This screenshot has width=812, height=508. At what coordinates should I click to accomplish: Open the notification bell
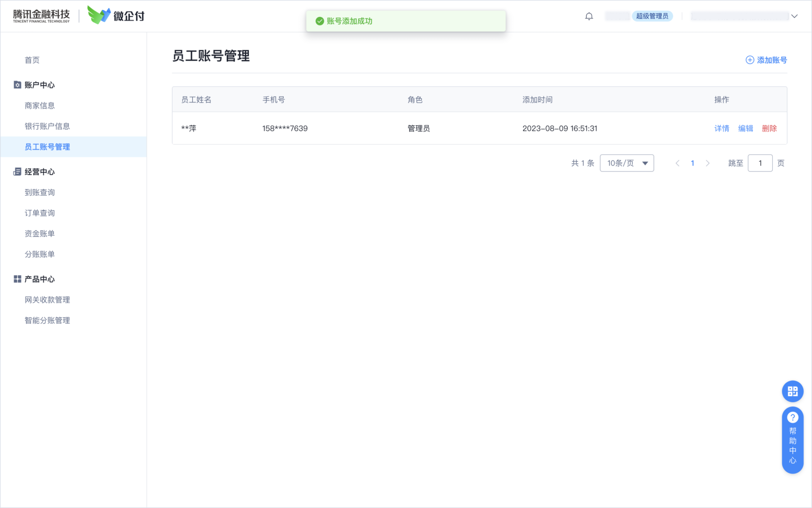(x=589, y=16)
